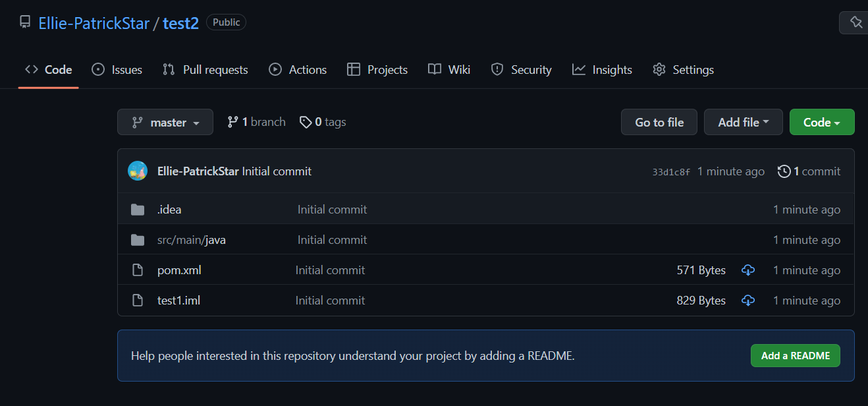This screenshot has height=406, width=868.
Task: Open Initial commit link in .idea row
Action: point(333,210)
